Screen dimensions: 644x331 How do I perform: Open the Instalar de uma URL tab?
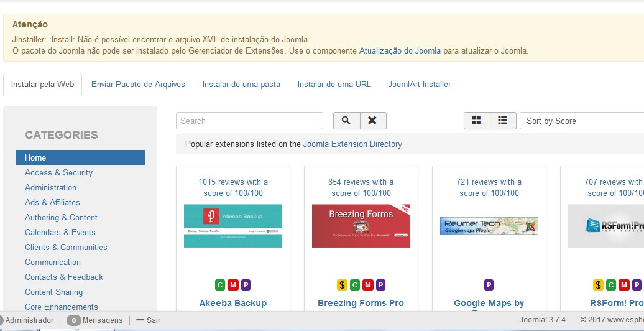pos(334,84)
